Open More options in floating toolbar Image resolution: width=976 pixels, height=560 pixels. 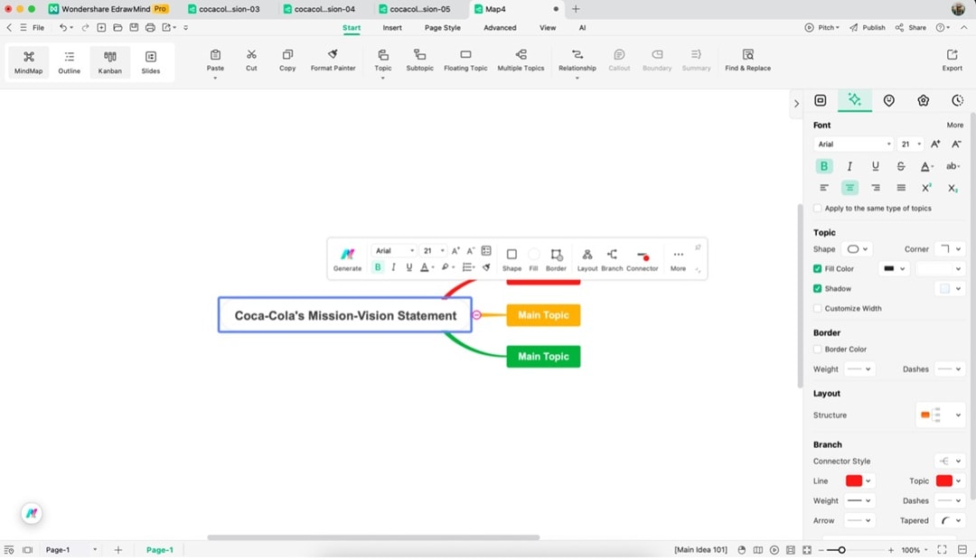click(678, 259)
